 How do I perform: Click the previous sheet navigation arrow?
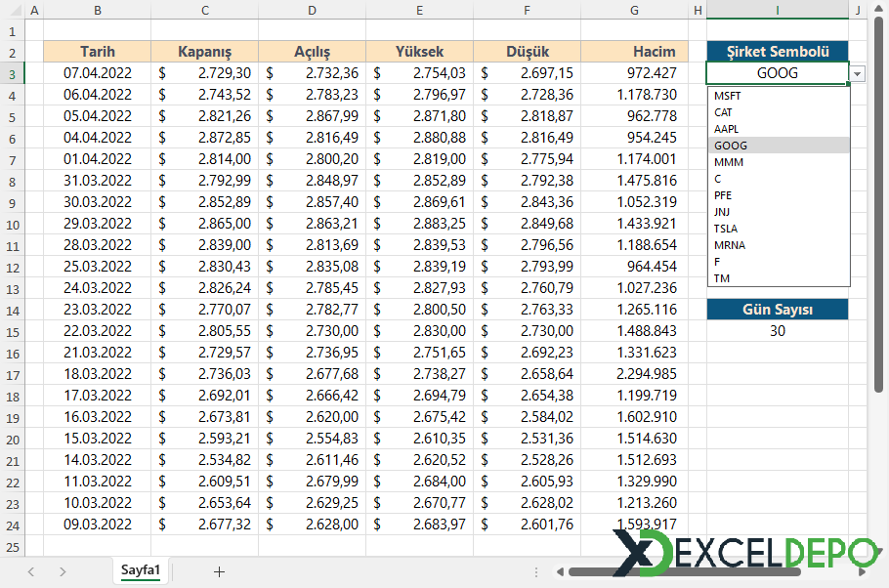[x=31, y=572]
